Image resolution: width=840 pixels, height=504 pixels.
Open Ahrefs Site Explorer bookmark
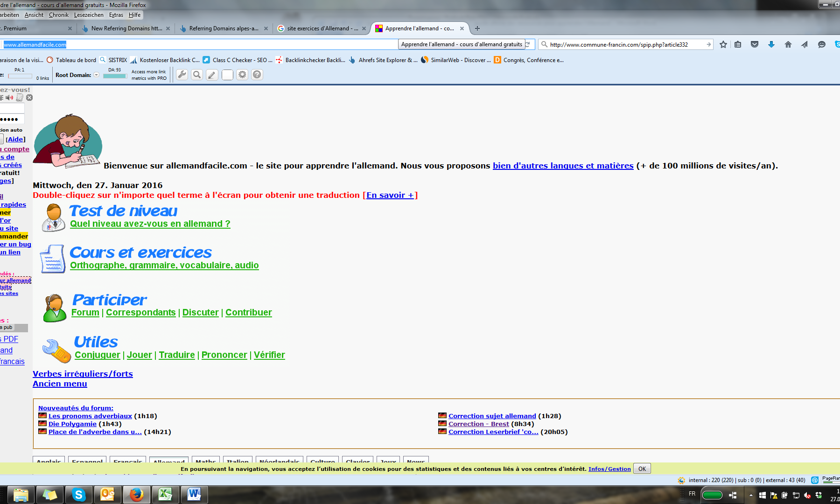(x=383, y=60)
